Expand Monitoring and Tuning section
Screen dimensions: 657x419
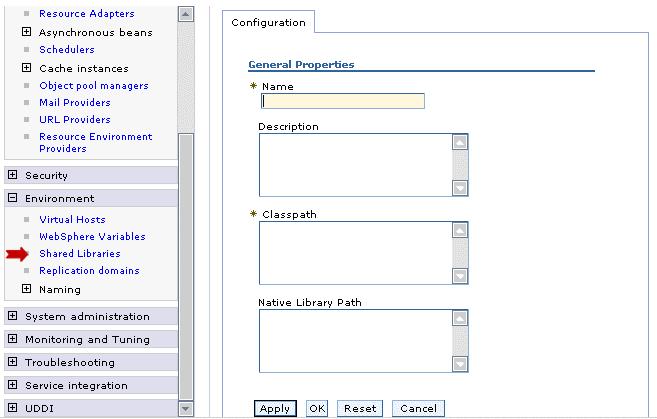[13, 339]
